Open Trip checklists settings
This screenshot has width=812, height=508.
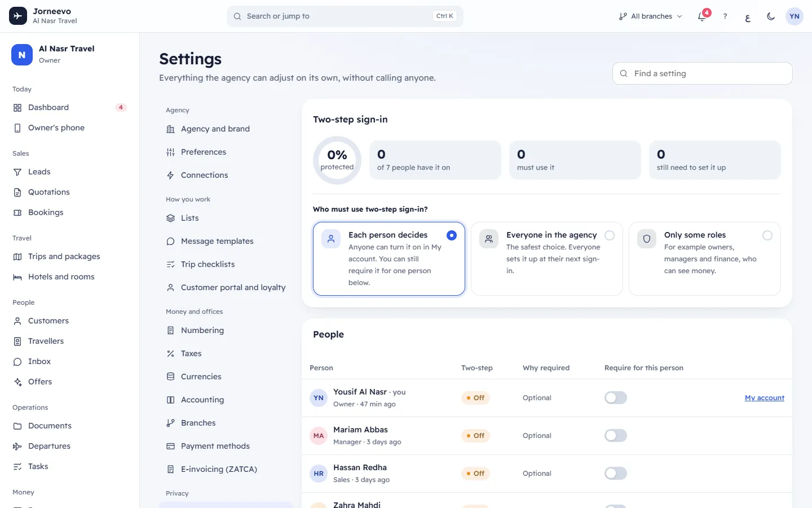click(226, 264)
